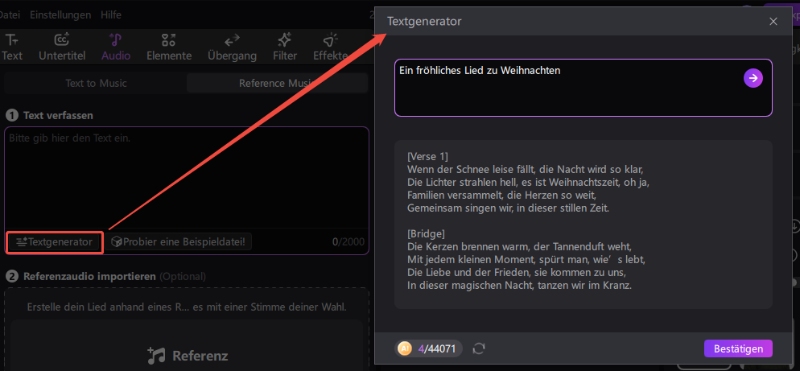The width and height of the screenshot is (800, 371).
Task: Click the 'Referenzaudio importieren' heading
Action: point(89,277)
